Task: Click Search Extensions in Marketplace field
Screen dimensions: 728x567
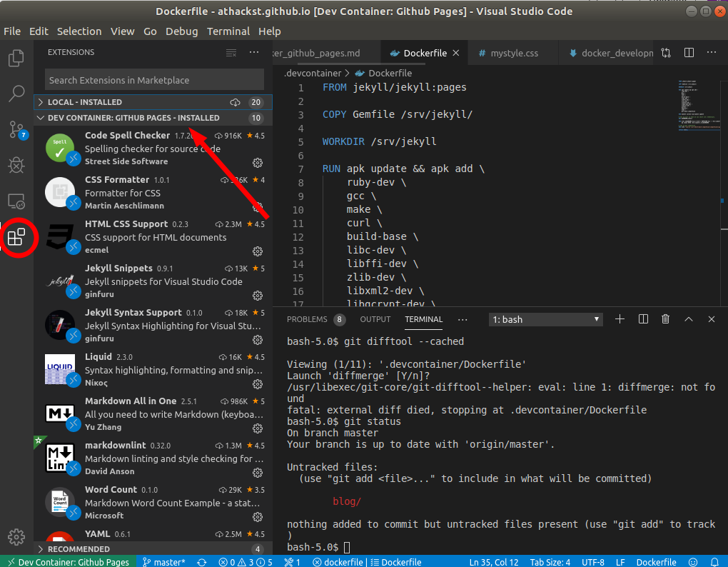Action: (x=155, y=80)
